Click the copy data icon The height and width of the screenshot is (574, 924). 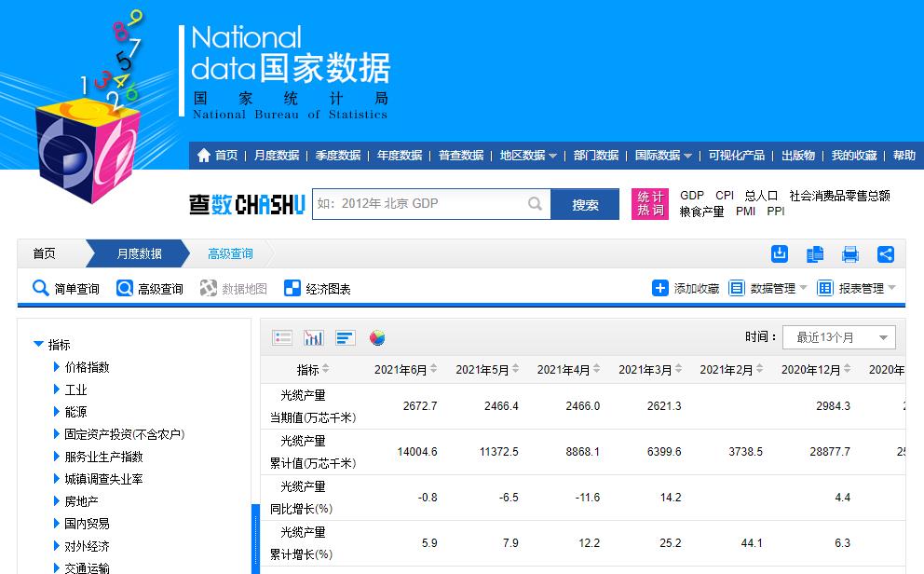click(x=813, y=253)
